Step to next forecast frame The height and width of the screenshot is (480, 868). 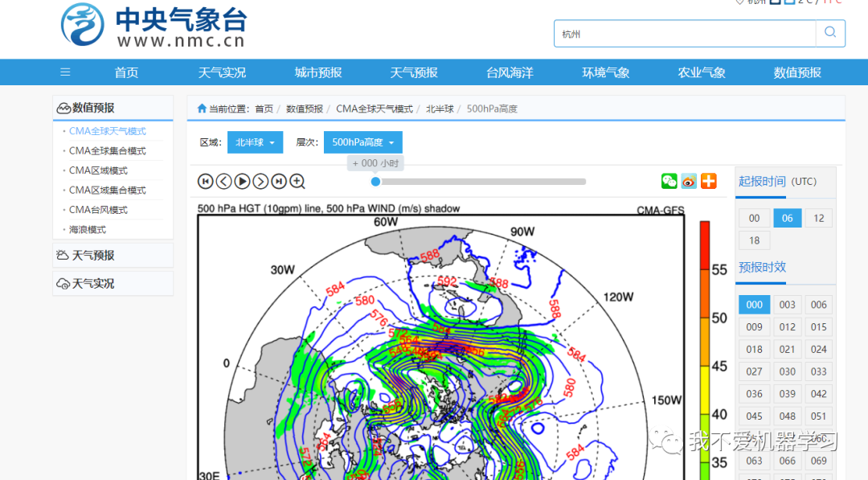260,181
